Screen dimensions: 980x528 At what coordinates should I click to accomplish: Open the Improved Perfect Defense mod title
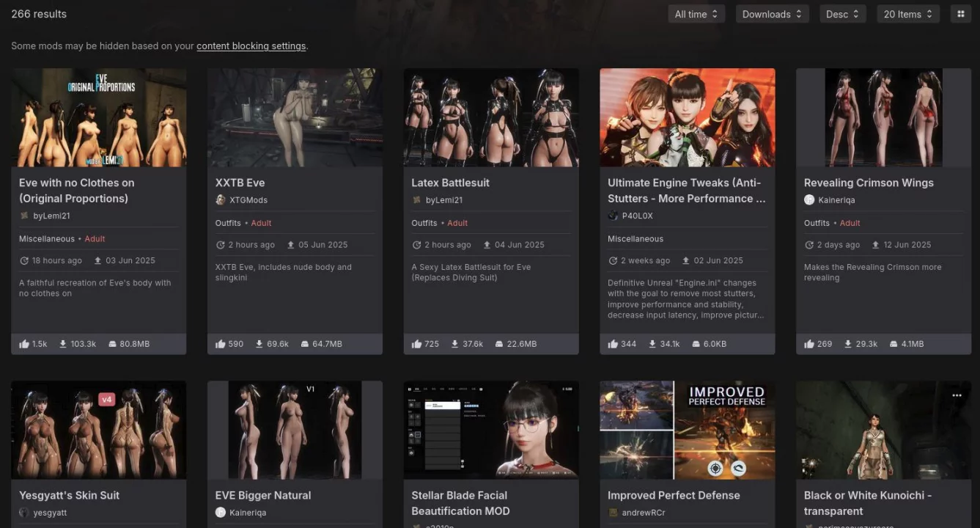674,495
